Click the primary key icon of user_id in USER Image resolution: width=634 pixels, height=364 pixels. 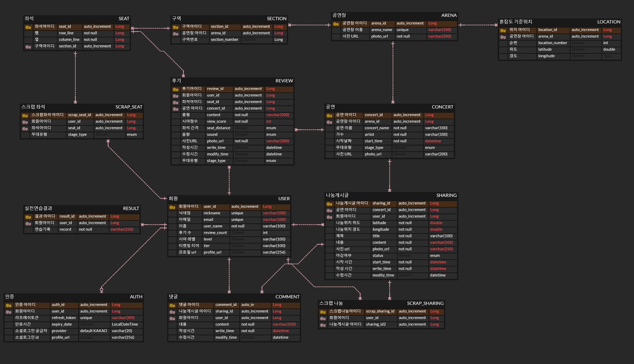point(172,207)
